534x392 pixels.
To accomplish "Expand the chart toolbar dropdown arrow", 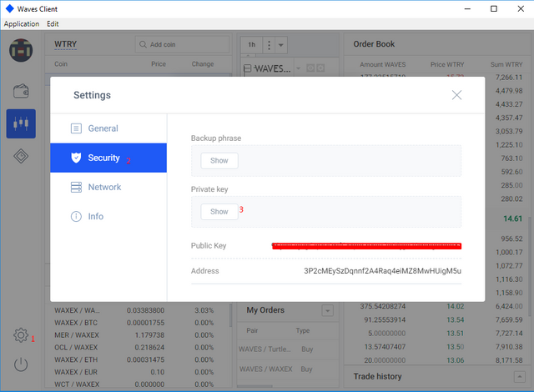I will click(x=281, y=44).
